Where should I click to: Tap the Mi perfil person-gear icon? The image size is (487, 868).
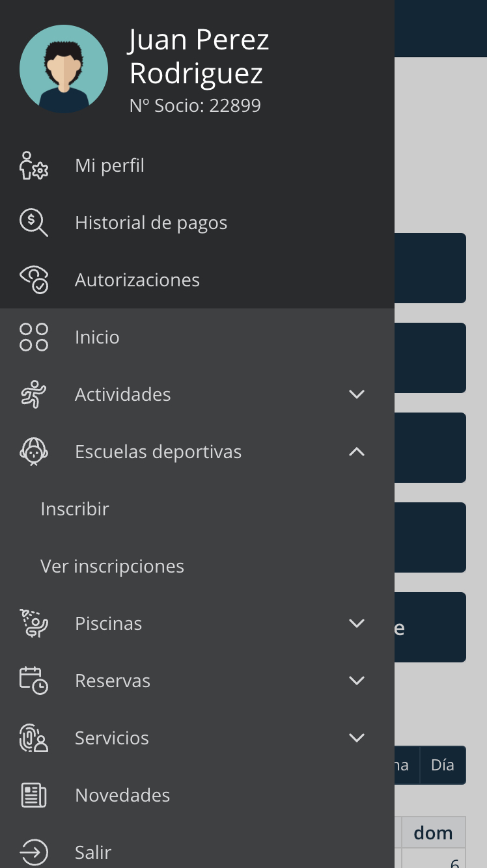[x=34, y=165]
